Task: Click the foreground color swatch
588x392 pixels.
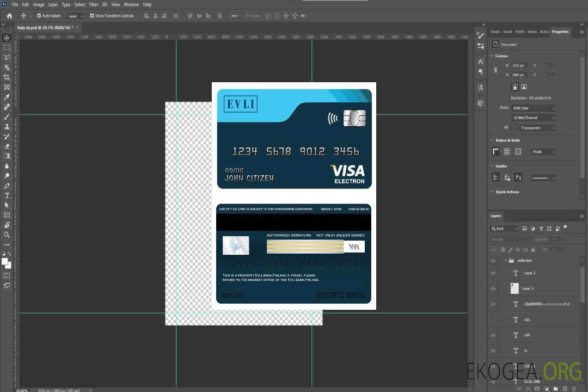Action: point(4,261)
